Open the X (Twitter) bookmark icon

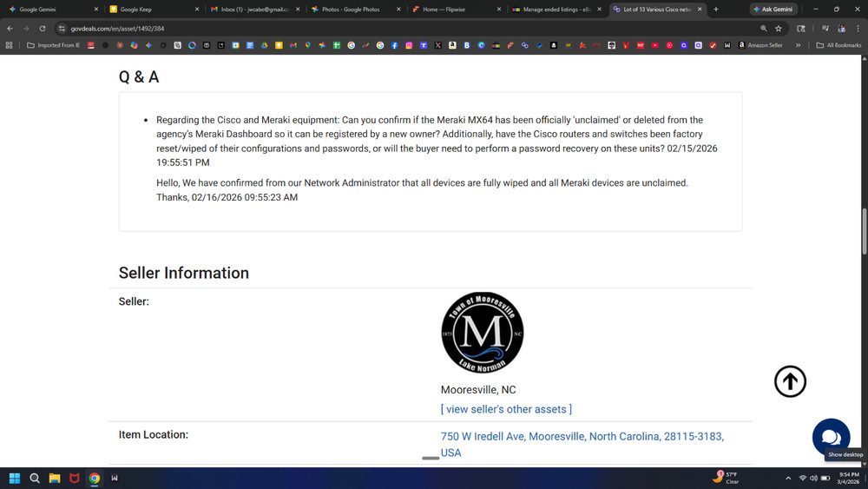pyautogui.click(x=437, y=45)
